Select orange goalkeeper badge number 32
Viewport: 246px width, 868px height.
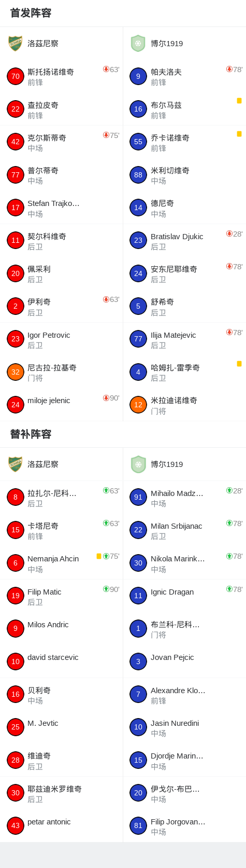pos(16,372)
